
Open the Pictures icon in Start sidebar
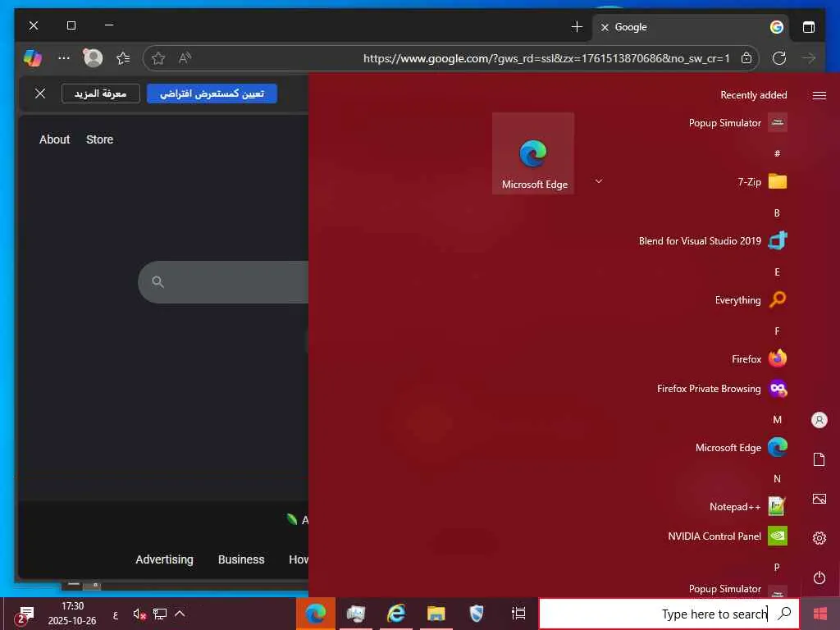click(819, 499)
